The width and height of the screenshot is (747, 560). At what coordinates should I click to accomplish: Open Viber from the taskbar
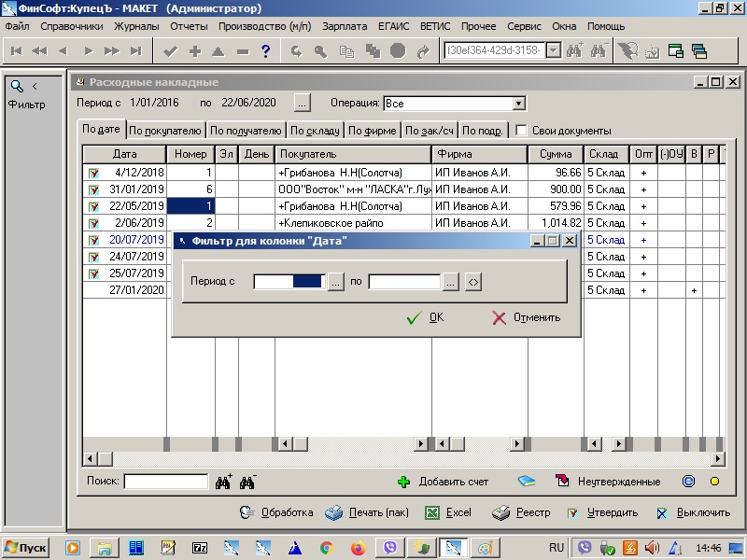tap(390, 548)
